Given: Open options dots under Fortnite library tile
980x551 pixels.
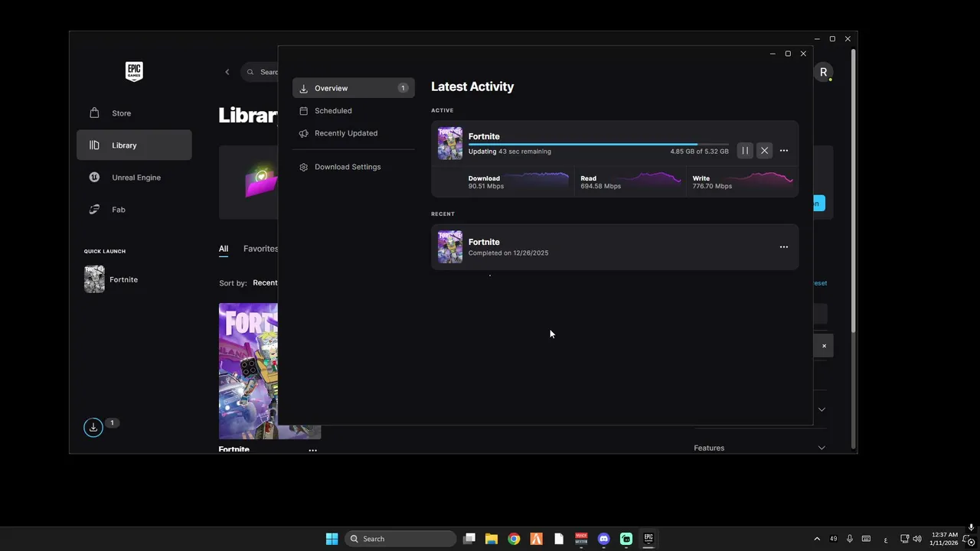Looking at the screenshot, I should [x=312, y=450].
